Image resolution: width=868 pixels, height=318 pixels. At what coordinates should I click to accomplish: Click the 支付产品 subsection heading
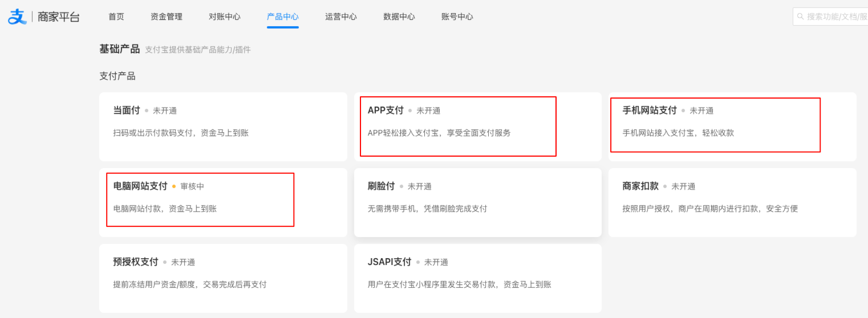click(x=117, y=76)
